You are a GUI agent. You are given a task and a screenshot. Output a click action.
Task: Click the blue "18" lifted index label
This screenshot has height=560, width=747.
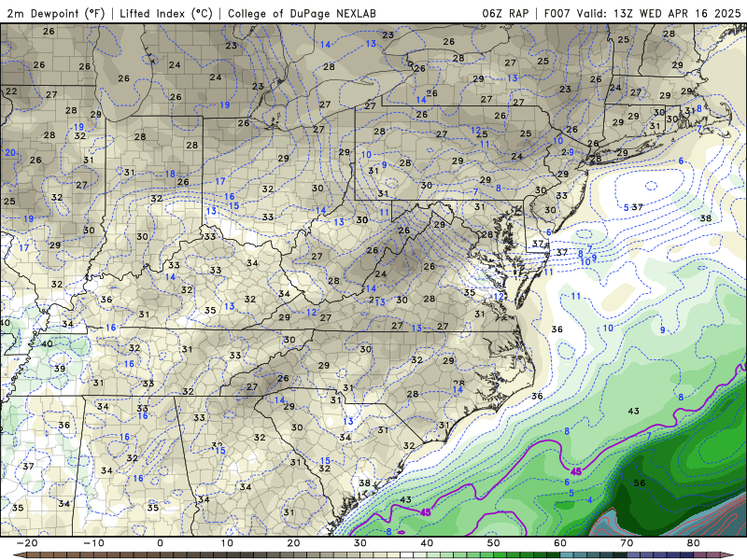(x=170, y=175)
